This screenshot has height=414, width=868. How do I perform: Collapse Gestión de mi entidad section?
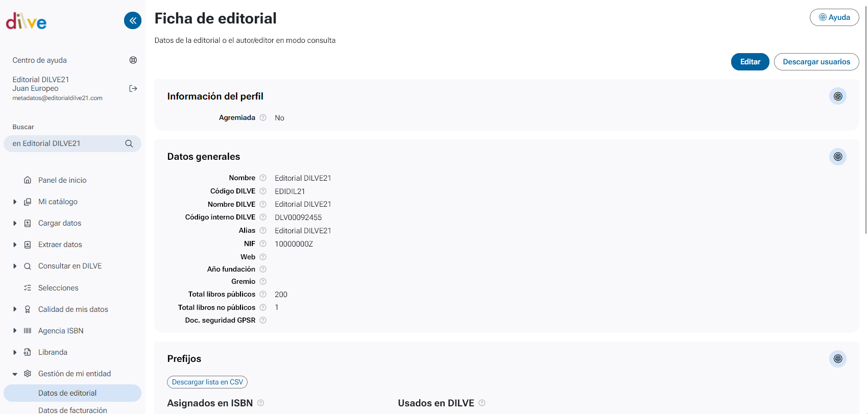point(15,374)
